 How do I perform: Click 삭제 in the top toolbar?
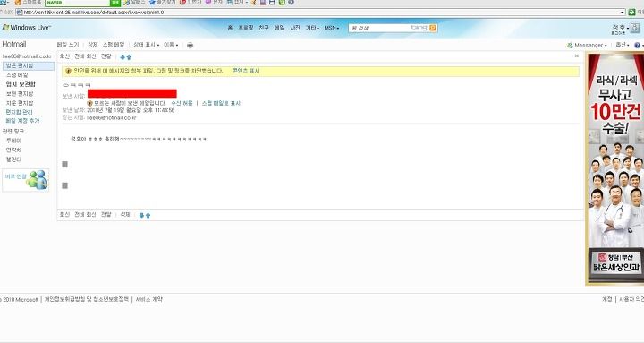[x=93, y=45]
